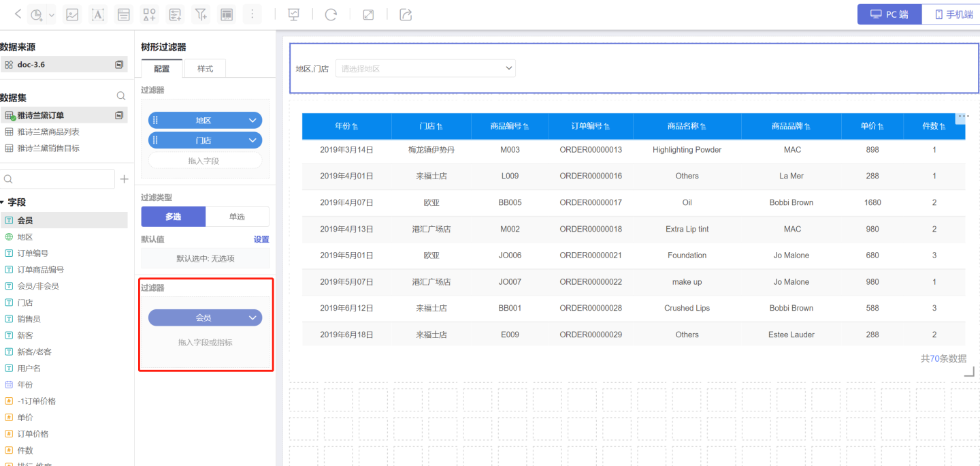Click the add filter funnel icon

[200, 14]
